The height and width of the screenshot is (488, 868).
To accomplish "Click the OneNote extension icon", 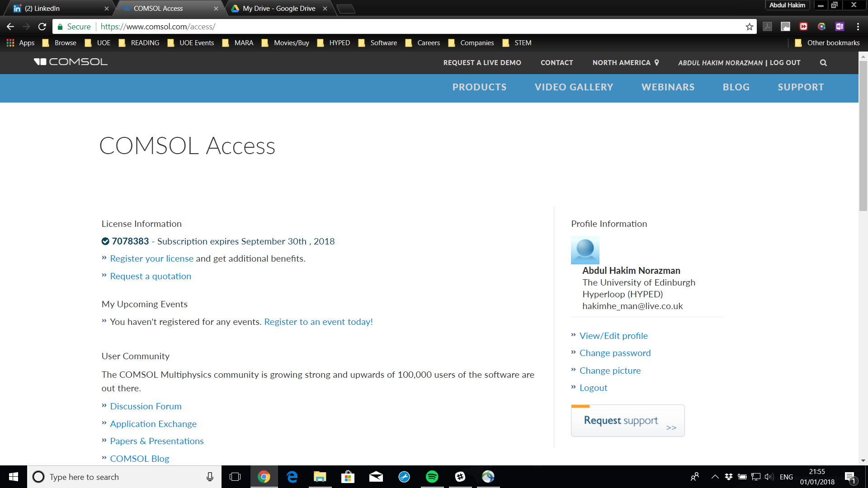I will [x=840, y=27].
